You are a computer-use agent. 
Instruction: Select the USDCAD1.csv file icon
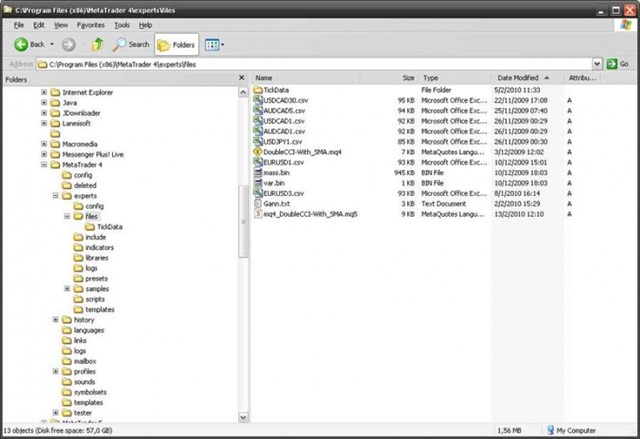point(258,121)
